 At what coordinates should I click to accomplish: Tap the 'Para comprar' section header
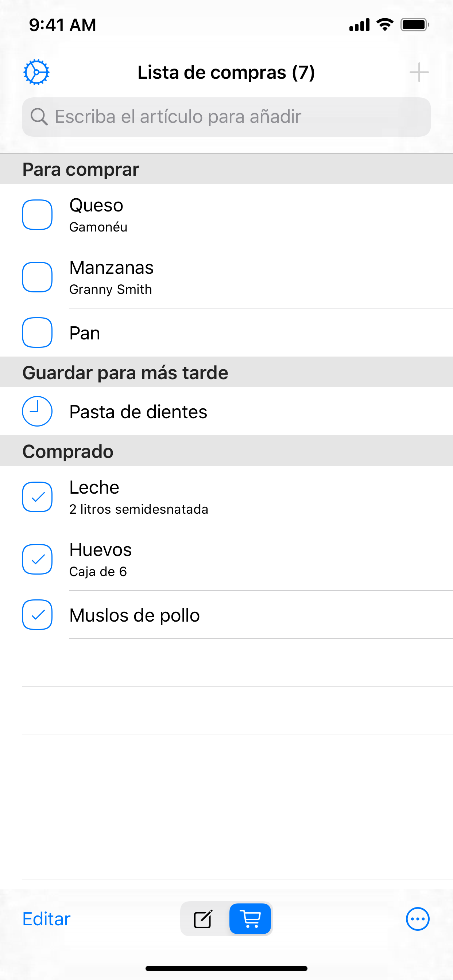click(81, 169)
